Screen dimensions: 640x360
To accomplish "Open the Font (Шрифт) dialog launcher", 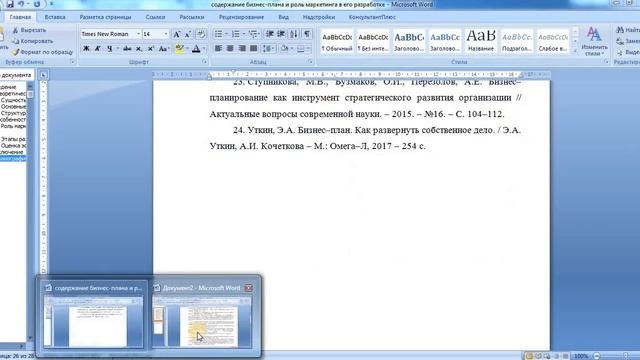I will click(x=204, y=62).
